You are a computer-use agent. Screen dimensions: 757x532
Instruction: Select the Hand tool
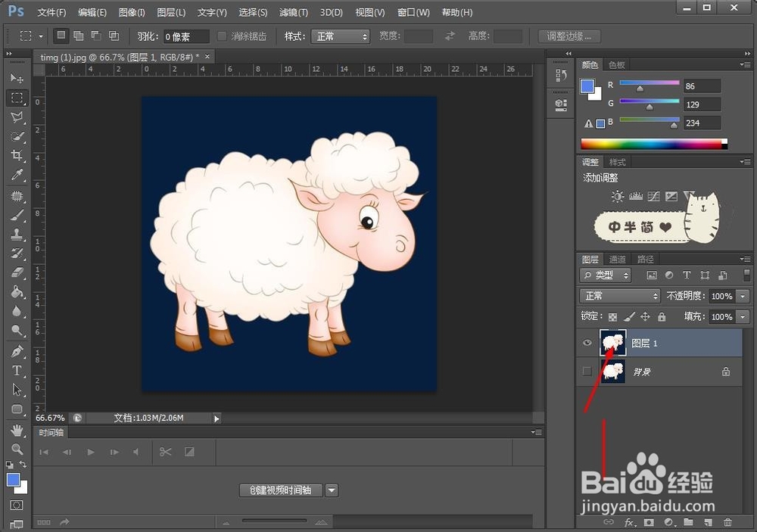[17, 430]
